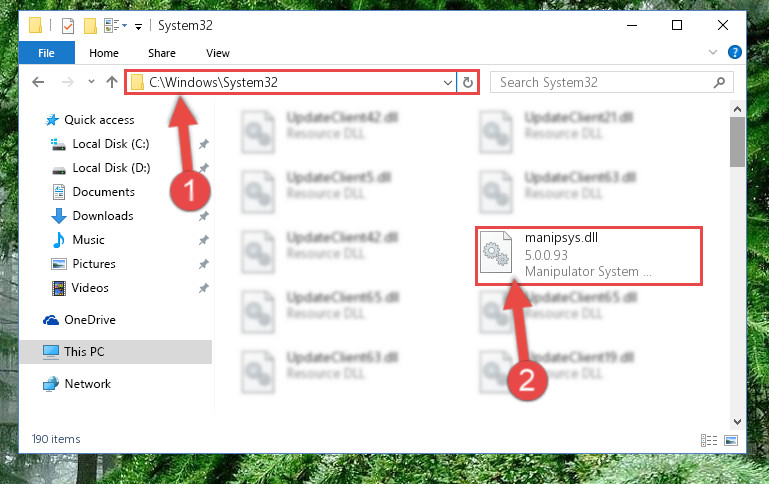The width and height of the screenshot is (769, 484).
Task: Open the Customize Quick Access Toolbar dropdown
Action: (x=139, y=26)
